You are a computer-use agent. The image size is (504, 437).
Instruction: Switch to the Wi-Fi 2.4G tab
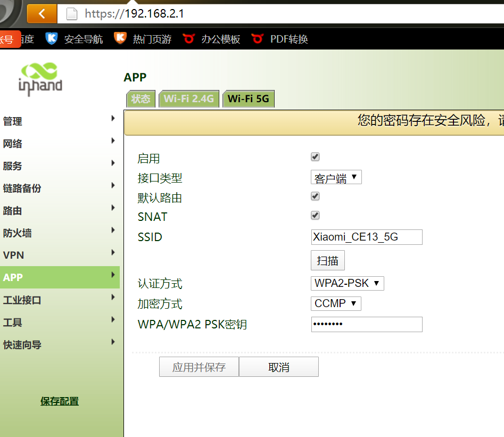(x=189, y=98)
